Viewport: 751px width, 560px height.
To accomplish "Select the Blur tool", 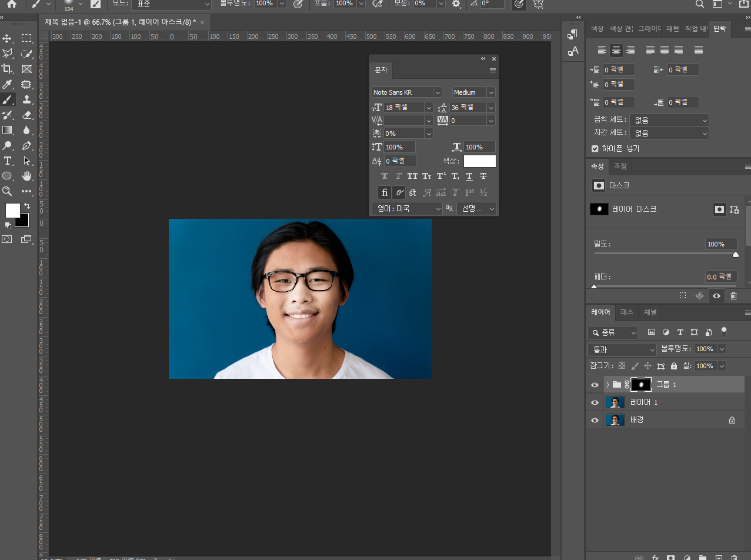I will click(x=26, y=130).
